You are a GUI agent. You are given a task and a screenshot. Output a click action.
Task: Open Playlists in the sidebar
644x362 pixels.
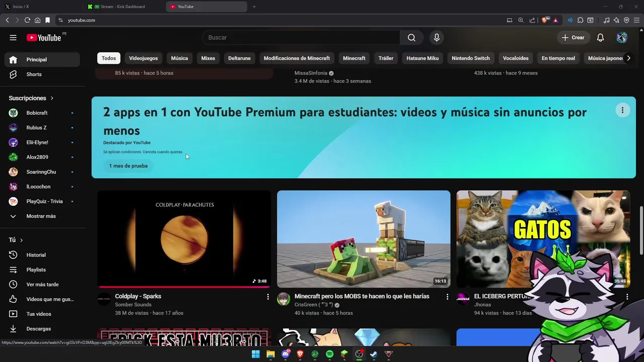pos(42,270)
